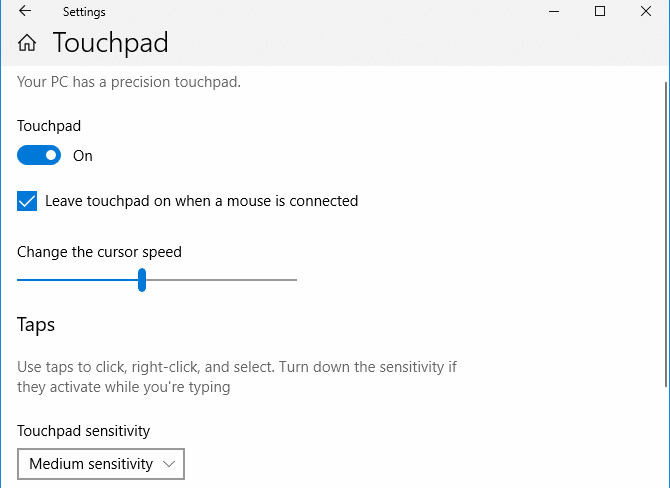Click the unfilled right end of the cursor speed slider
This screenshot has height=488, width=670.
tap(292, 280)
